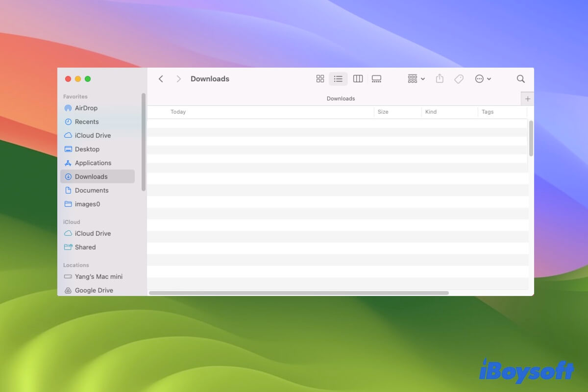Switch to column view
The height and width of the screenshot is (392, 588).
coord(358,79)
